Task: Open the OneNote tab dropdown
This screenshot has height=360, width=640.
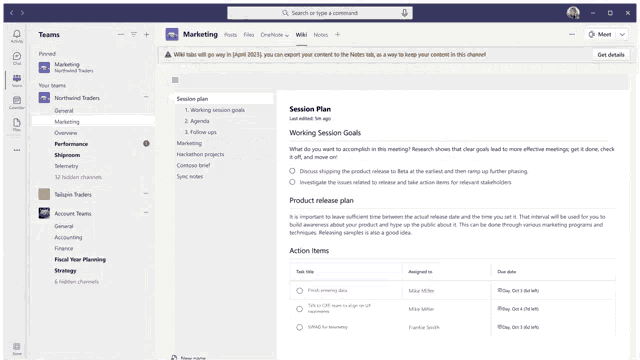Action: (x=287, y=36)
